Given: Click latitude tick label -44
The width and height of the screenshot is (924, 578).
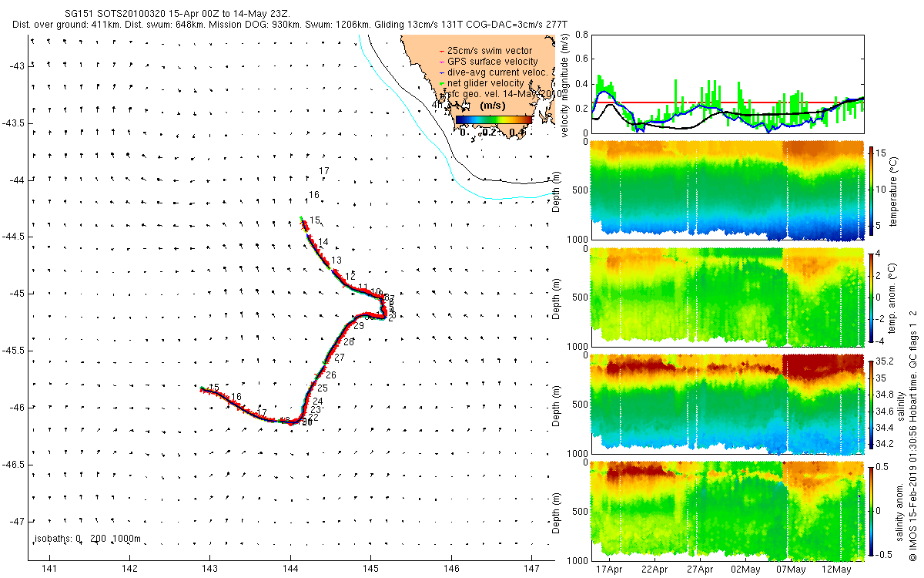Looking at the screenshot, I should click(17, 180).
